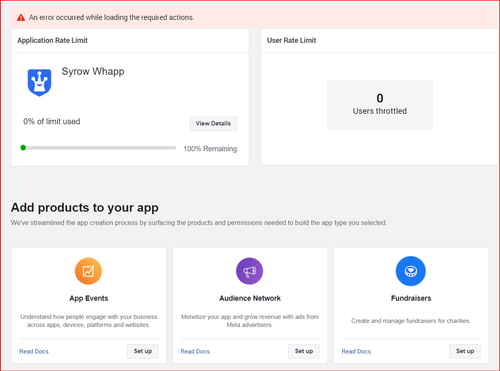Click 'Monetize your app' description text
Screen dimensions: 500x371
click(250, 321)
